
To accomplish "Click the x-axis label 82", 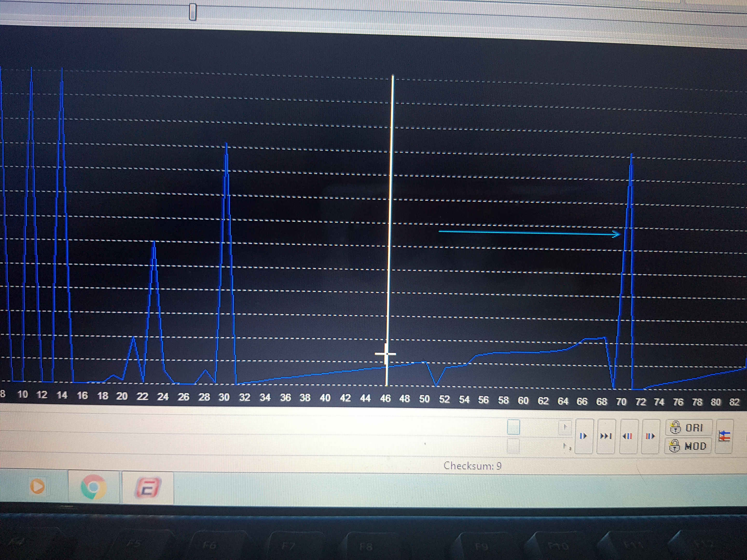I will tap(734, 402).
